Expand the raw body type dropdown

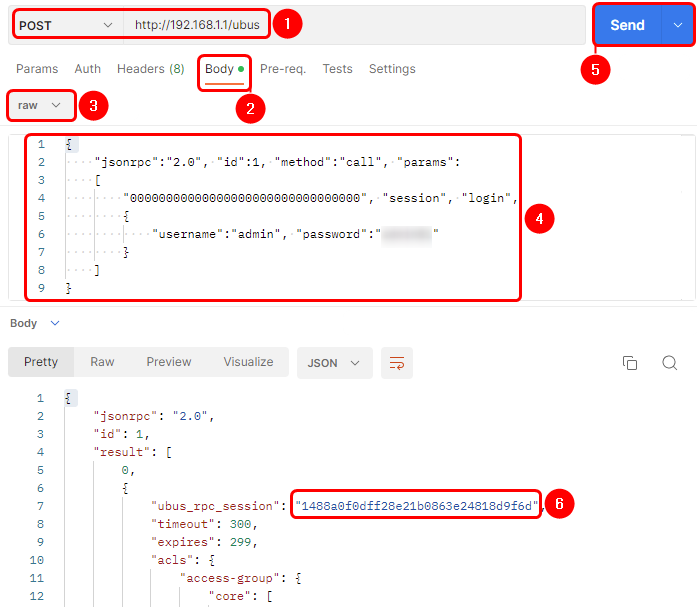(x=40, y=104)
